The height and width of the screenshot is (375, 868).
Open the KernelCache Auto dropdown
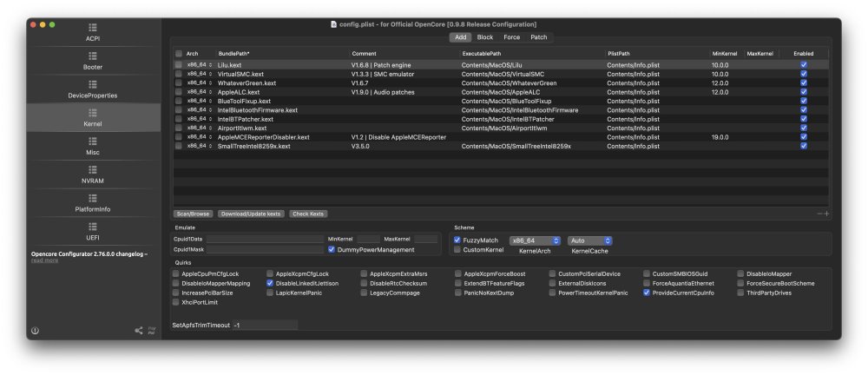coord(589,241)
